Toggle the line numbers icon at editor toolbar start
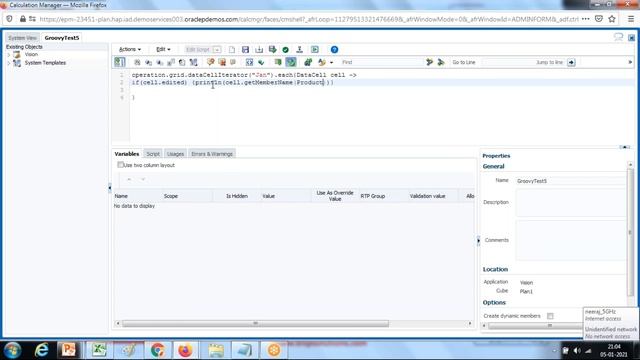Viewport: 640px width, 360px height. [x=120, y=62]
